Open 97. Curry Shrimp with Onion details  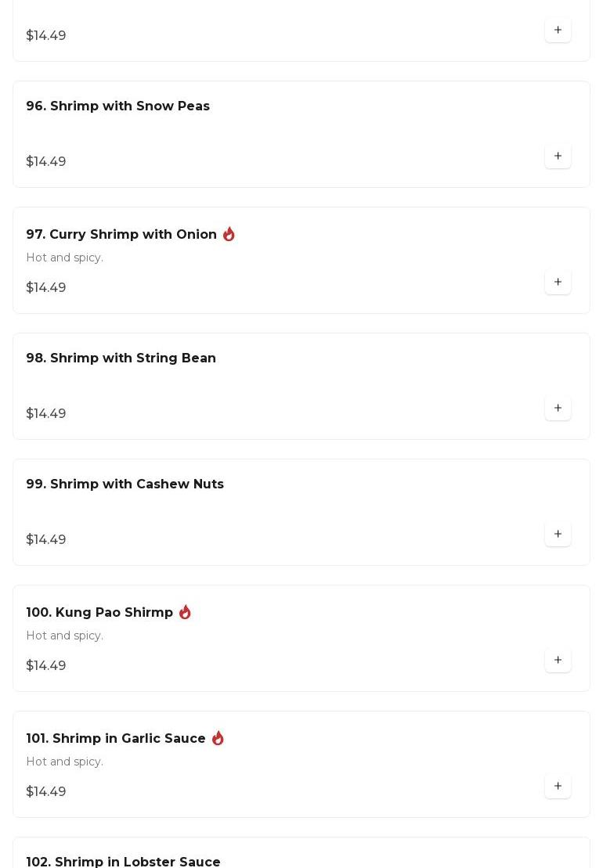(x=121, y=235)
